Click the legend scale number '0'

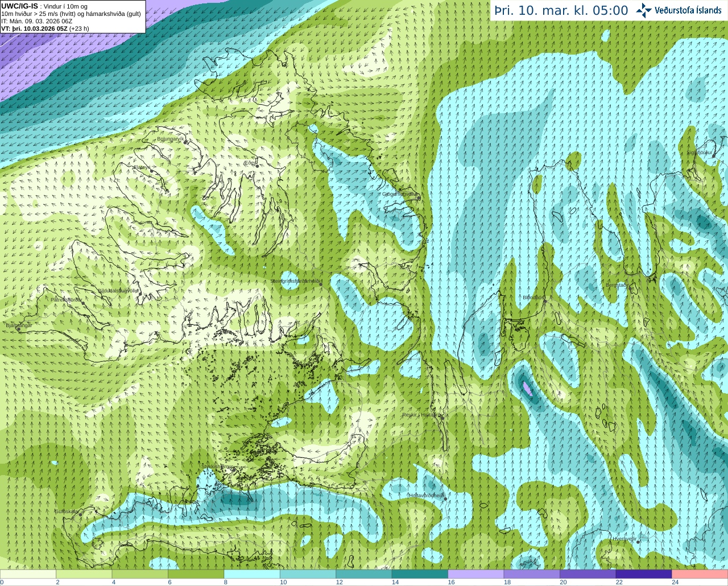(2, 582)
